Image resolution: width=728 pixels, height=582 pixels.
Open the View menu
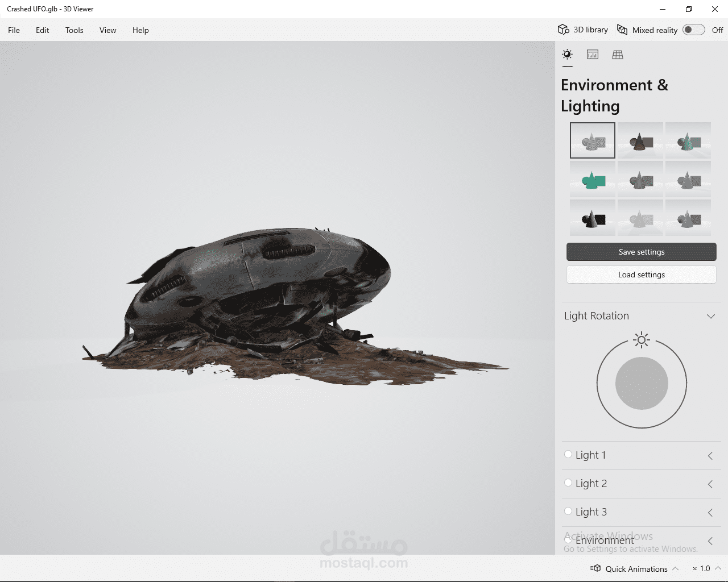[107, 30]
